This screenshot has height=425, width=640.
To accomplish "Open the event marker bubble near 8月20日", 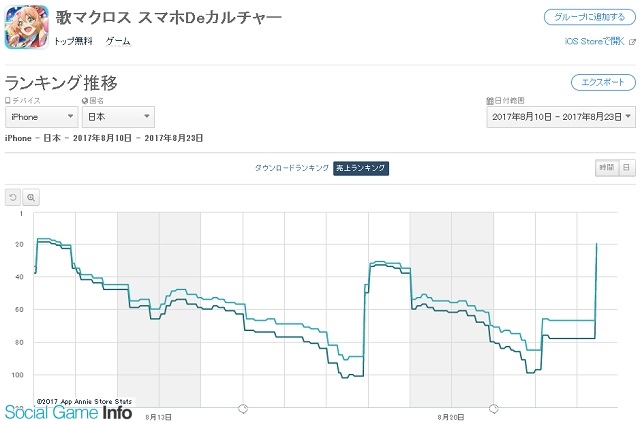I will pyautogui.click(x=493, y=408).
